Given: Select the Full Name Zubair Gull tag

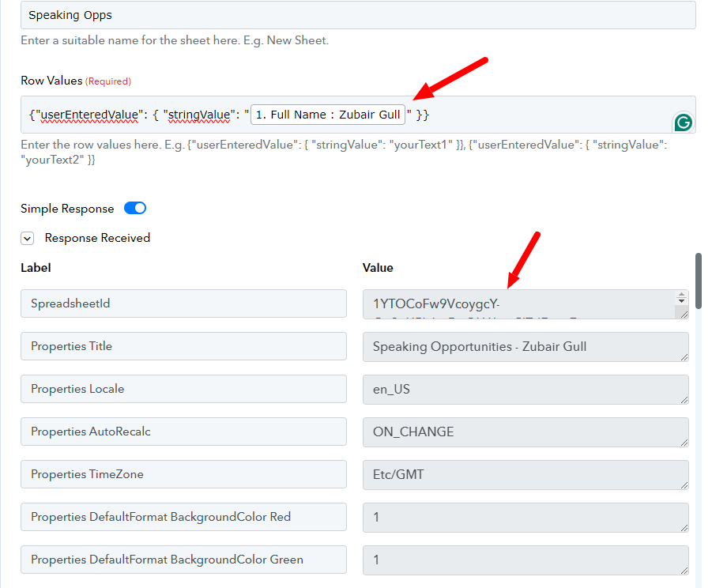Looking at the screenshot, I should click(327, 115).
